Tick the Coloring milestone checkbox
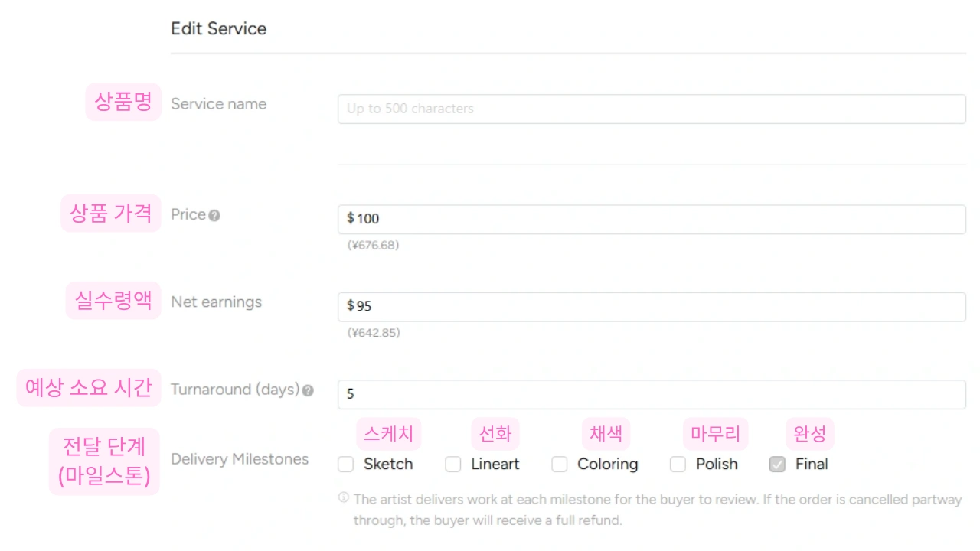Image resolution: width=980 pixels, height=551 pixels. [560, 464]
